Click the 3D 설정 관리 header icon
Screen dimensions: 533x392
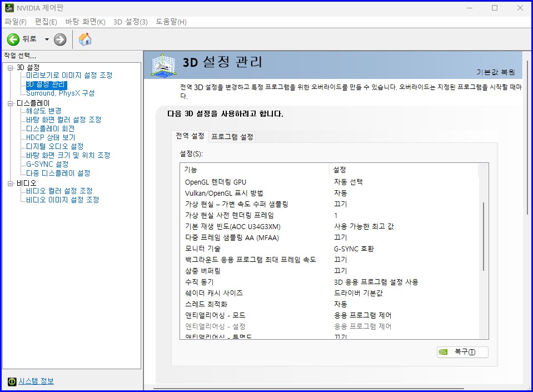pyautogui.click(x=164, y=64)
